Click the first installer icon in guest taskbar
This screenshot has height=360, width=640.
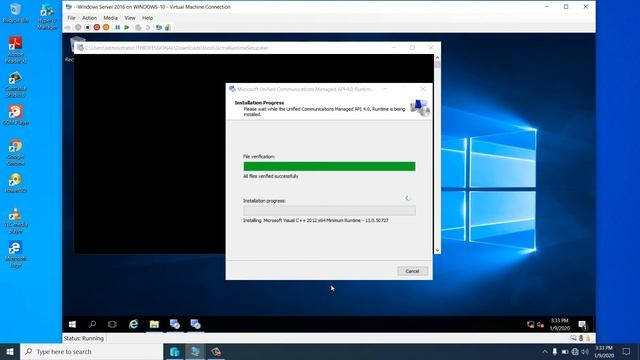(175, 324)
